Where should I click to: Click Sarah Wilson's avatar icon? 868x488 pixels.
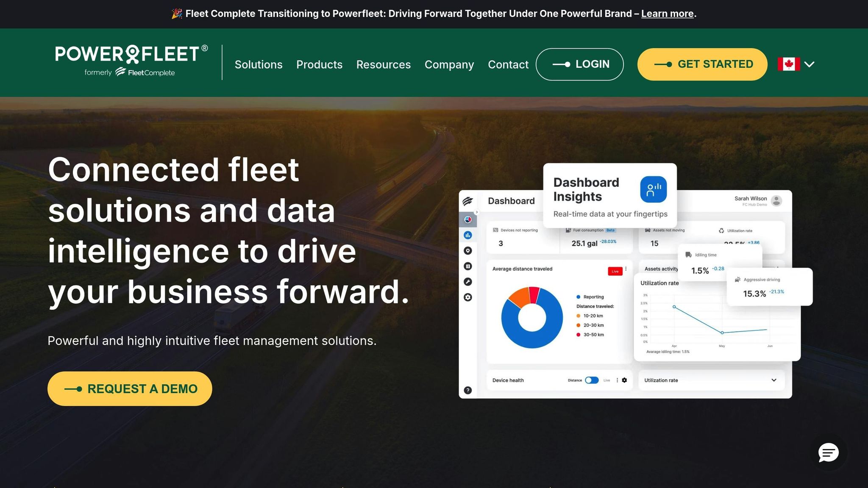[776, 201]
